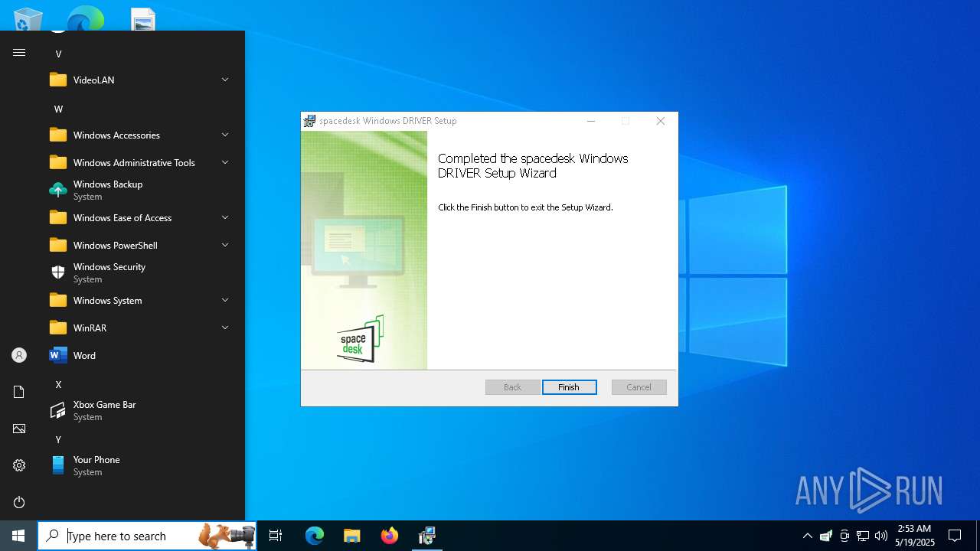
Task: Open the network icon in the tray
Action: coord(863,536)
